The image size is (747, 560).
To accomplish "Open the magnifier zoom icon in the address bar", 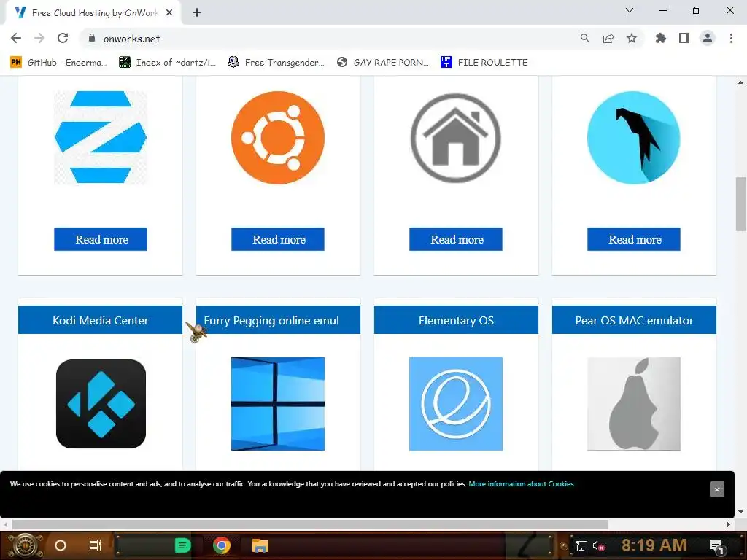I will pyautogui.click(x=584, y=38).
